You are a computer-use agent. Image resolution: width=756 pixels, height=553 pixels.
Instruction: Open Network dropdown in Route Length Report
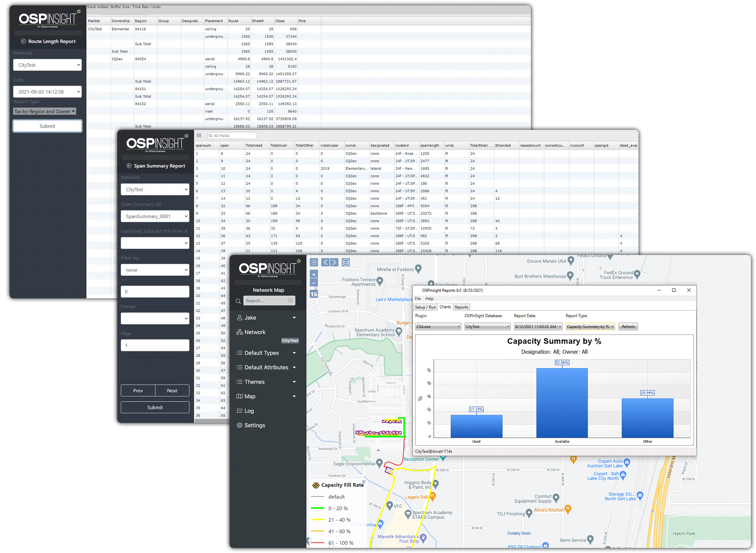[47, 65]
